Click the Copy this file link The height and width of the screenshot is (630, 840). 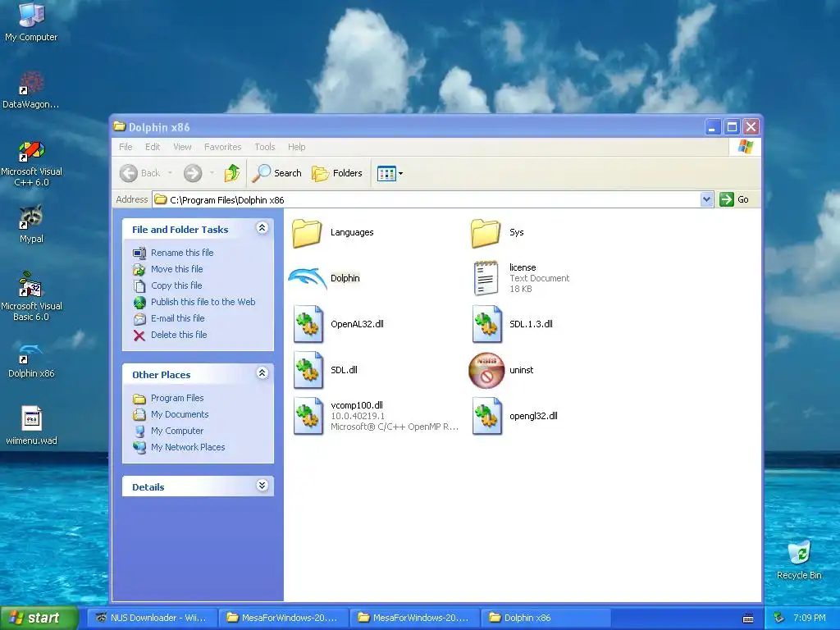[x=176, y=285]
